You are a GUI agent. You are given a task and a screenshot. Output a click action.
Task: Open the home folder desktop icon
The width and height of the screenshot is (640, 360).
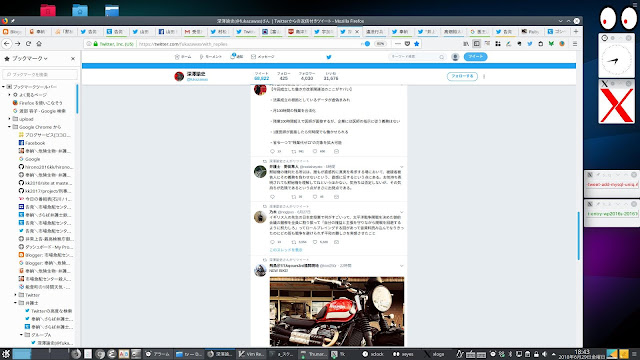(80, 10)
